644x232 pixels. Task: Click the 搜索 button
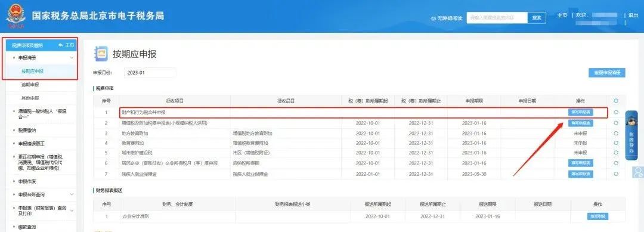pyautogui.click(x=537, y=18)
